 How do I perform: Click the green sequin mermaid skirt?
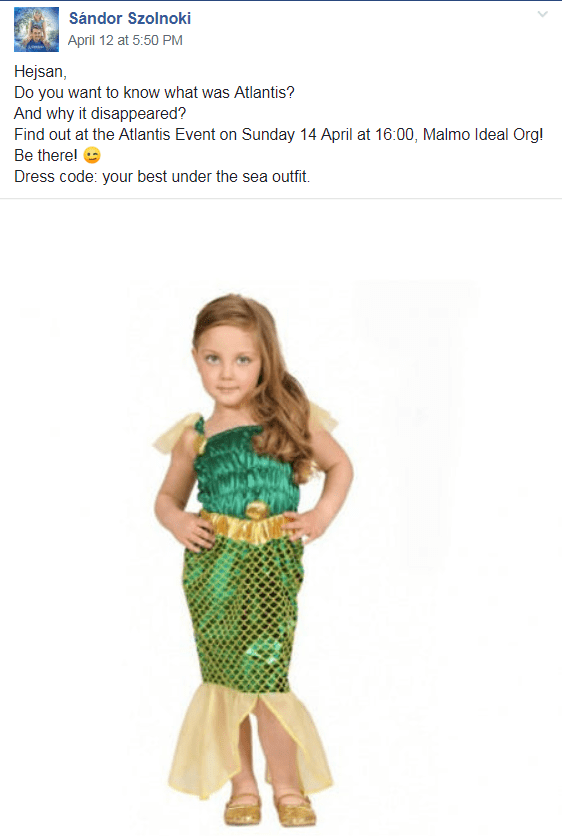point(244,610)
